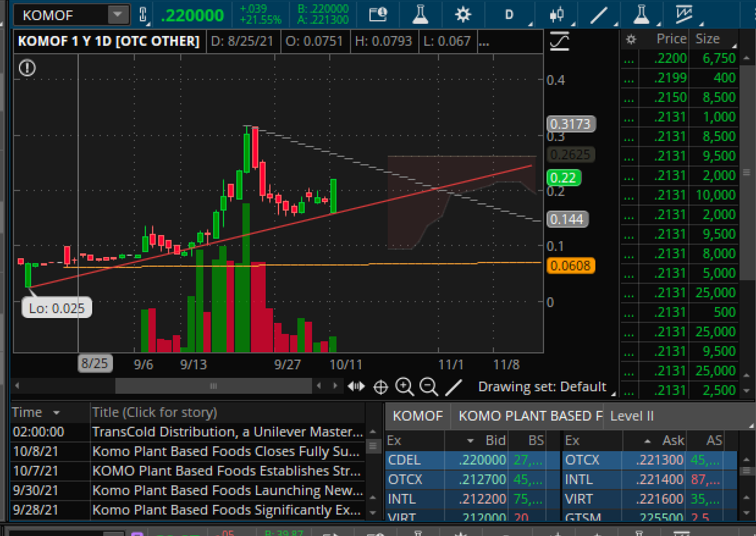Open the candlestick chart style menu
The height and width of the screenshot is (536, 756).
pyautogui.click(x=556, y=14)
